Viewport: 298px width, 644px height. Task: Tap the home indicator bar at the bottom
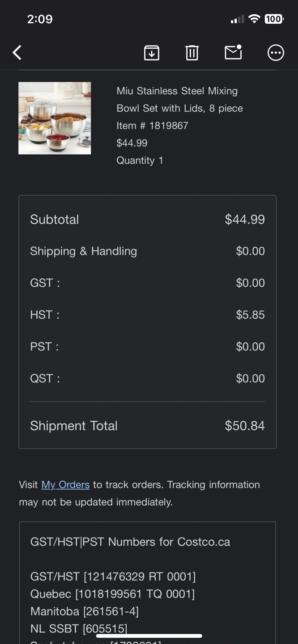point(149,636)
